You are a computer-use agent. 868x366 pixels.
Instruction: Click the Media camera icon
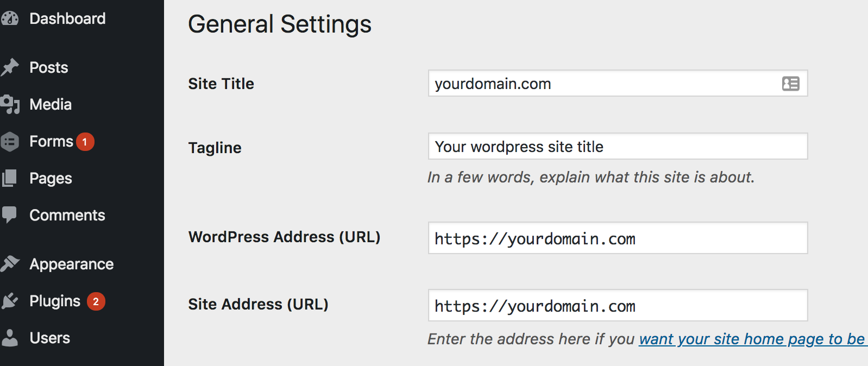point(9,104)
